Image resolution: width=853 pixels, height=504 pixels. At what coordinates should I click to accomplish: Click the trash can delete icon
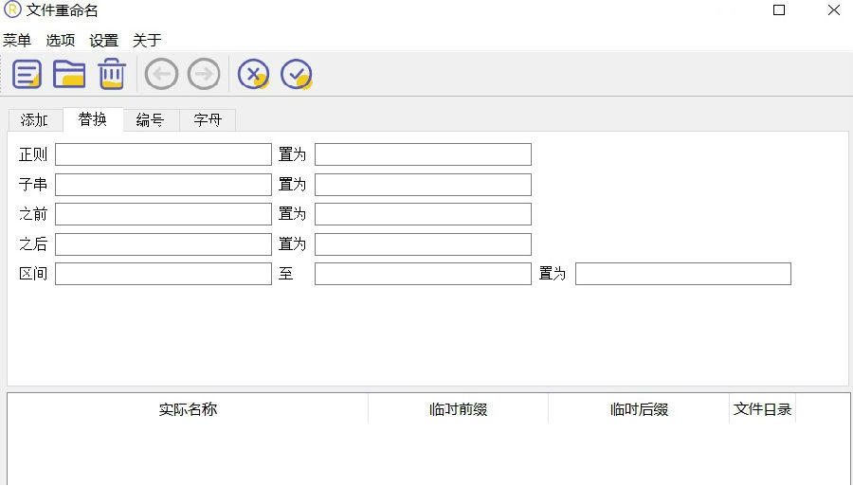click(x=112, y=74)
